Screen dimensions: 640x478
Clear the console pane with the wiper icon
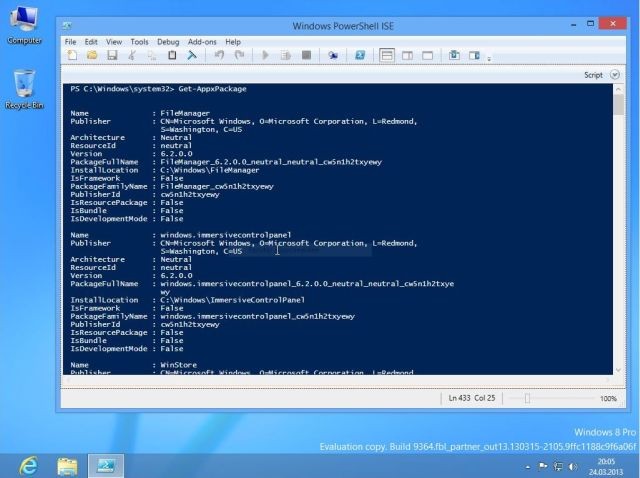[192, 55]
